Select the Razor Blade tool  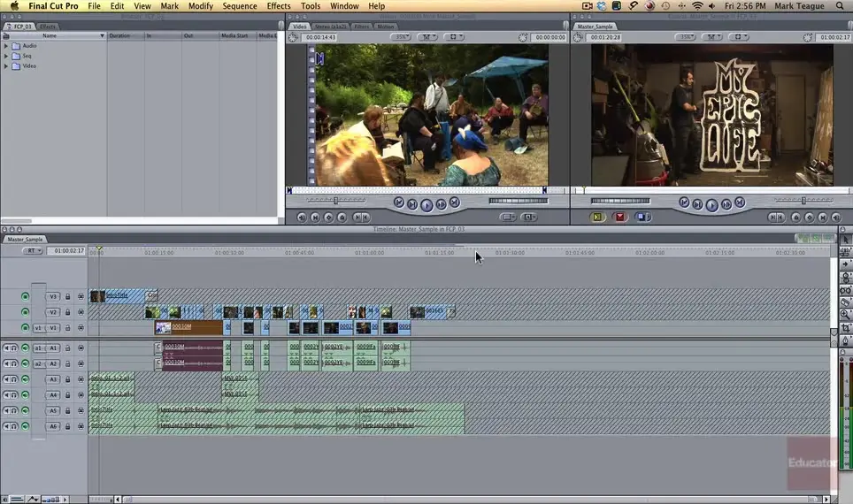845,302
